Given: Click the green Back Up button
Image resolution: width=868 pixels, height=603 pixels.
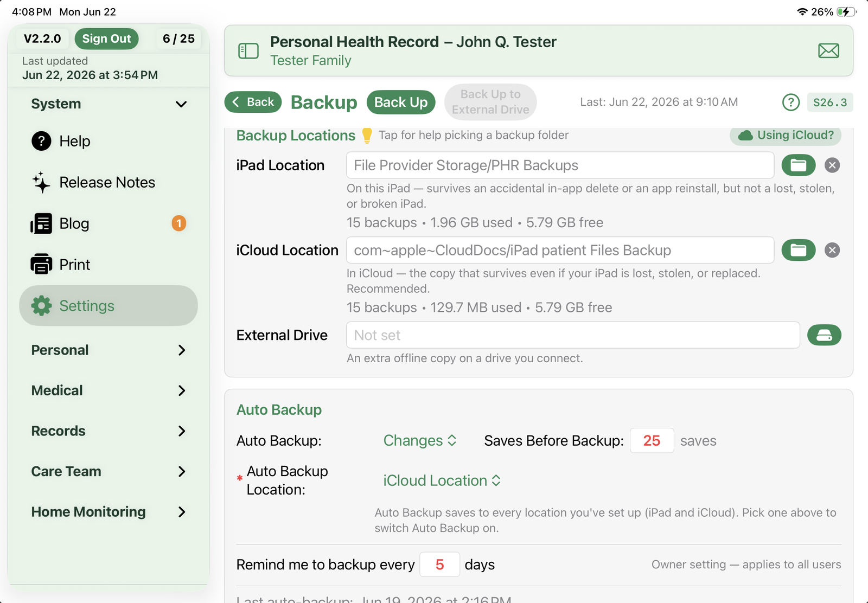Looking at the screenshot, I should pyautogui.click(x=401, y=102).
